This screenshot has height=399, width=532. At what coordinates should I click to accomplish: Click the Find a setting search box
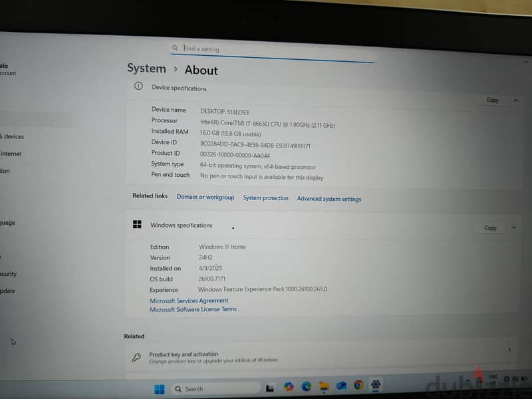[273, 53]
